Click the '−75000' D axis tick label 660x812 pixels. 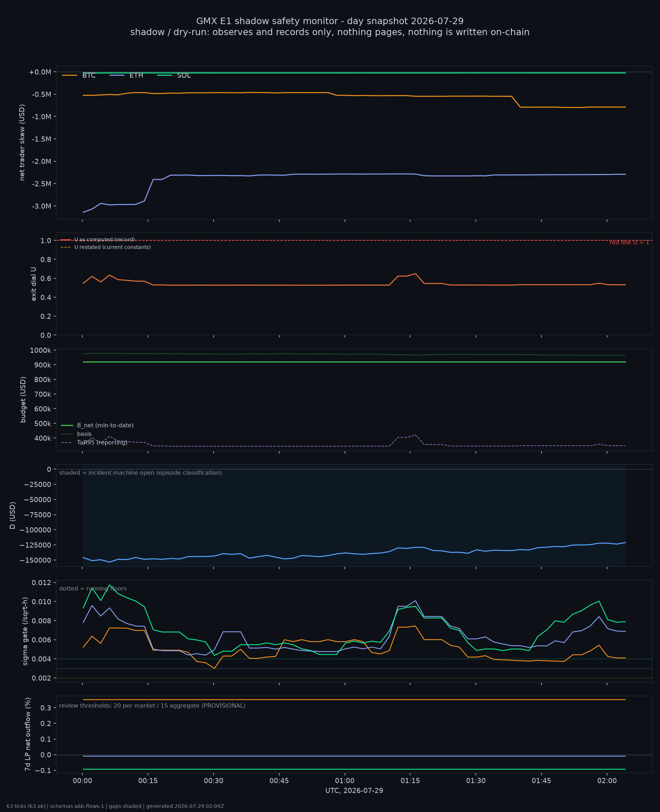point(37,515)
